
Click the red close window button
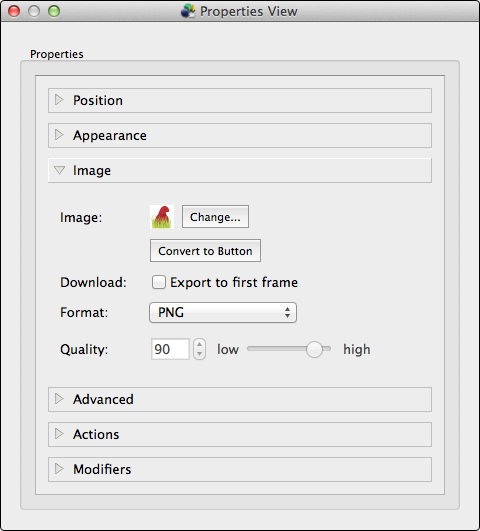14,11
